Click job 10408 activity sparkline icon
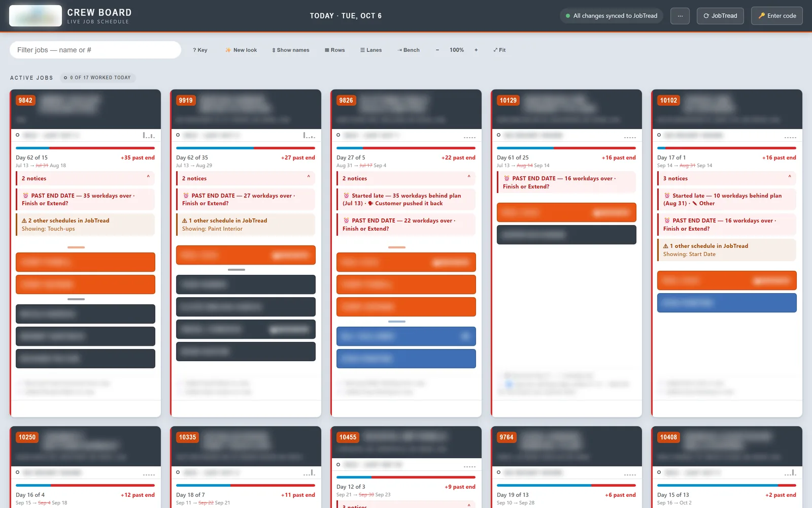The width and height of the screenshot is (812, 508). [790, 472]
